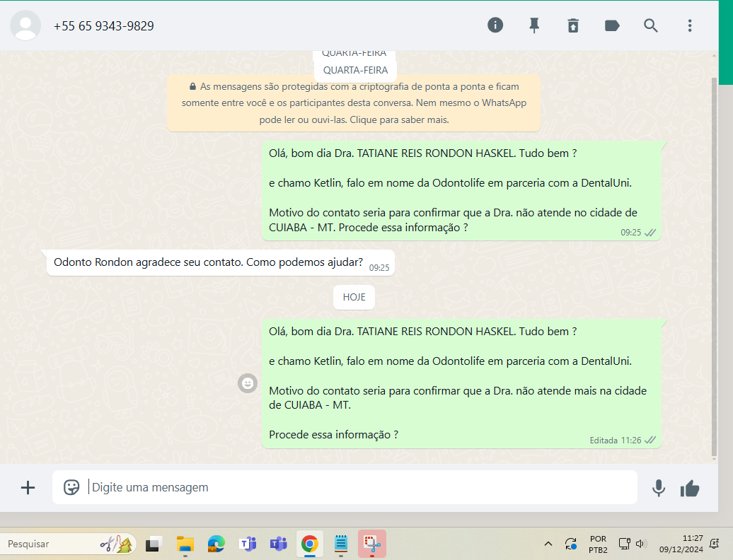Screen dimensions: 733x560
Task: Select the 'Odonto Rondon agradece seu contato' message
Action: click(x=220, y=263)
